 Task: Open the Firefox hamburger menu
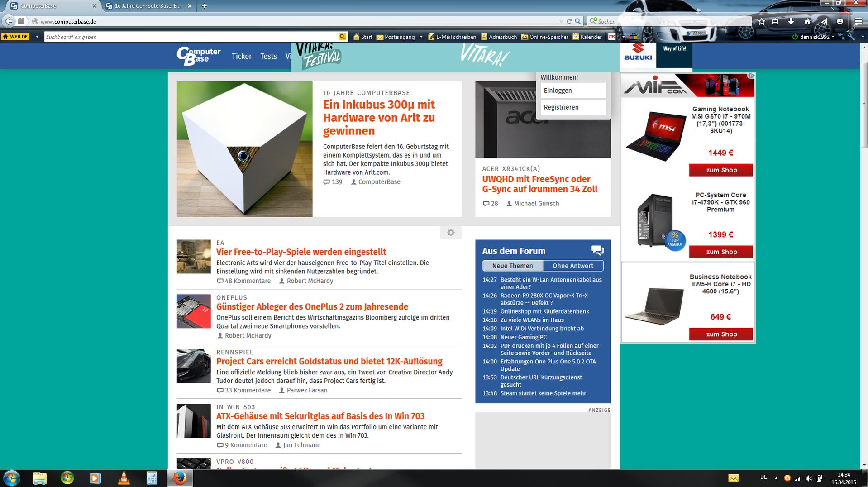[858, 21]
